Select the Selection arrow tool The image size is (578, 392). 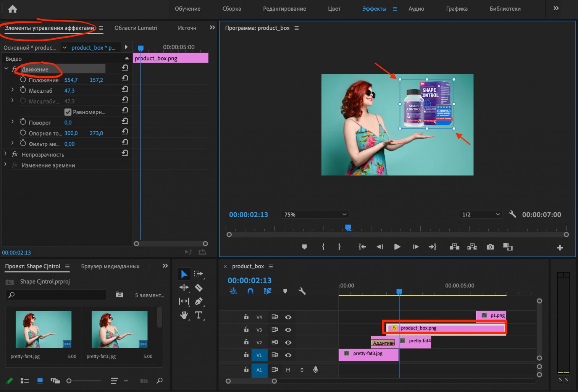[184, 274]
